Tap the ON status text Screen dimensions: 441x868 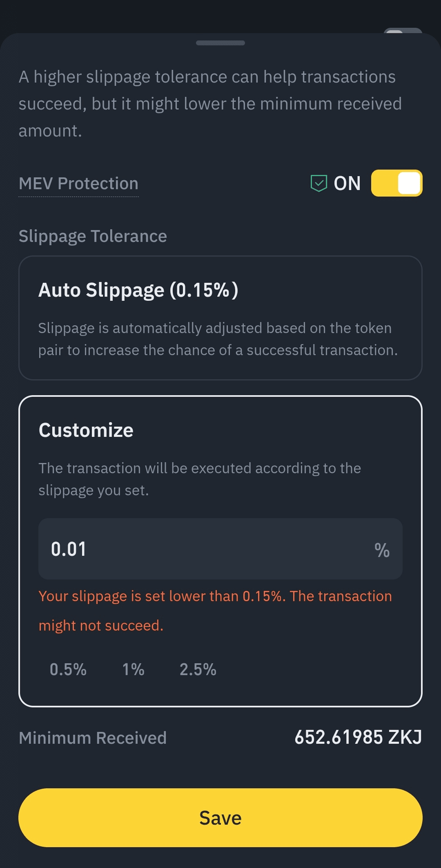pos(347,183)
